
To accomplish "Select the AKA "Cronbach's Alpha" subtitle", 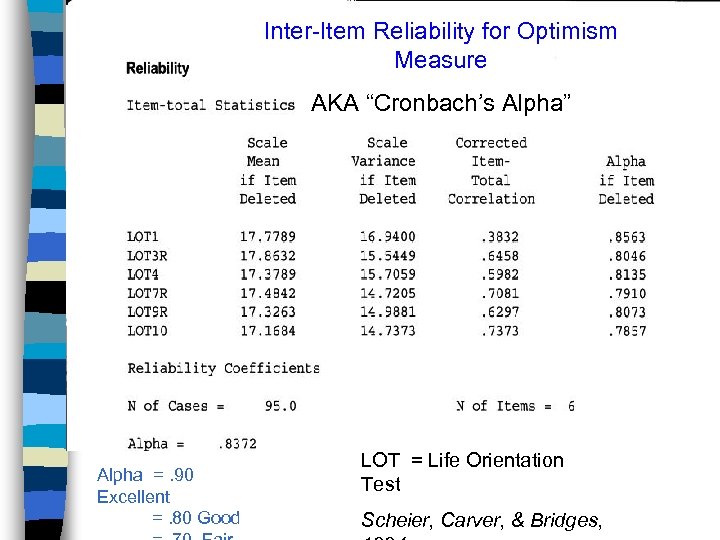I will (x=440, y=103).
